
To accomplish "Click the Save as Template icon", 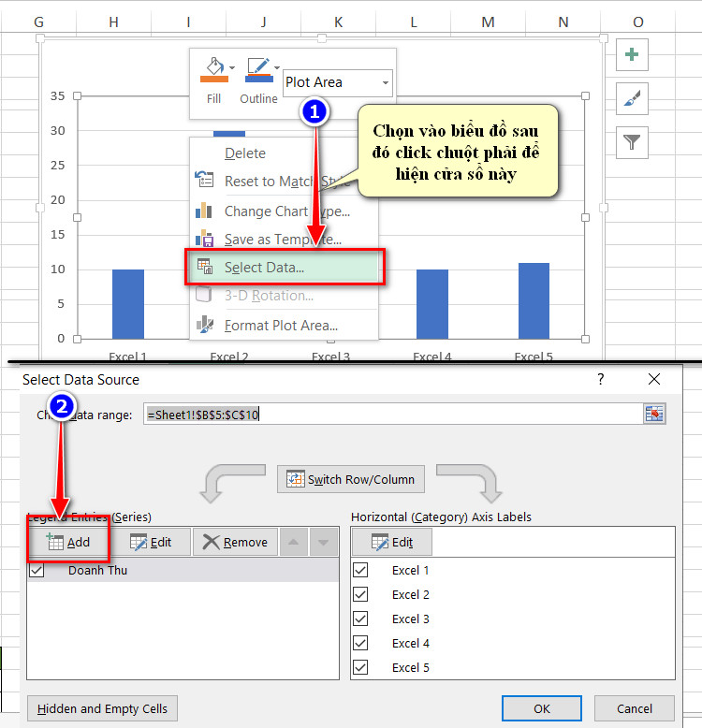I will click(x=204, y=239).
